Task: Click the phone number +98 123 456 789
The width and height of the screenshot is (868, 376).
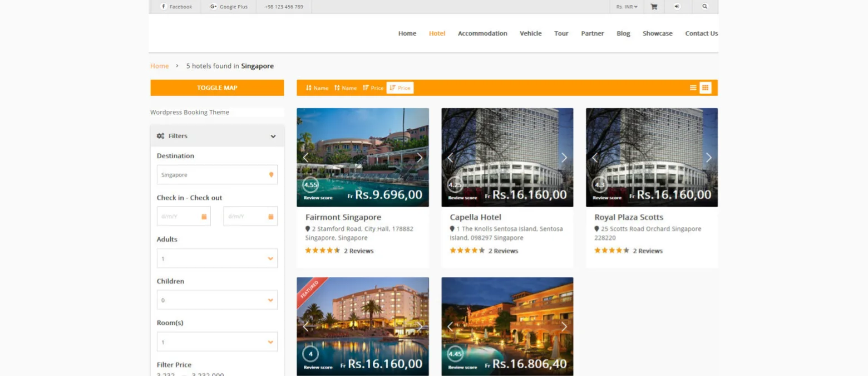Action: [x=284, y=7]
